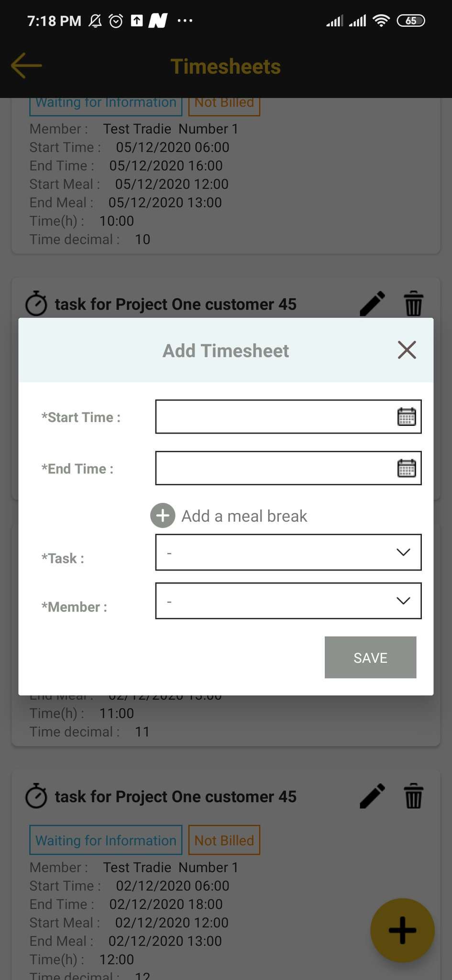Screen dimensions: 452x980
Task: Click Add a meal break text
Action: [244, 516]
